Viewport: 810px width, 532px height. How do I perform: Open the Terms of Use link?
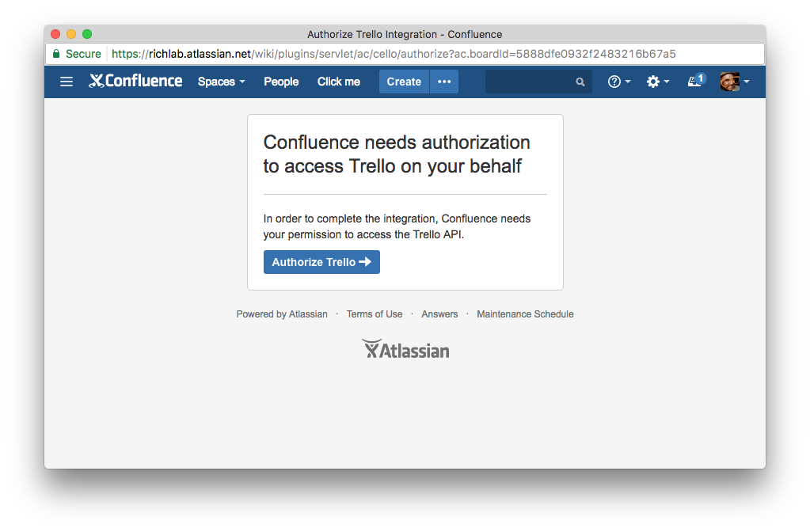coord(374,314)
